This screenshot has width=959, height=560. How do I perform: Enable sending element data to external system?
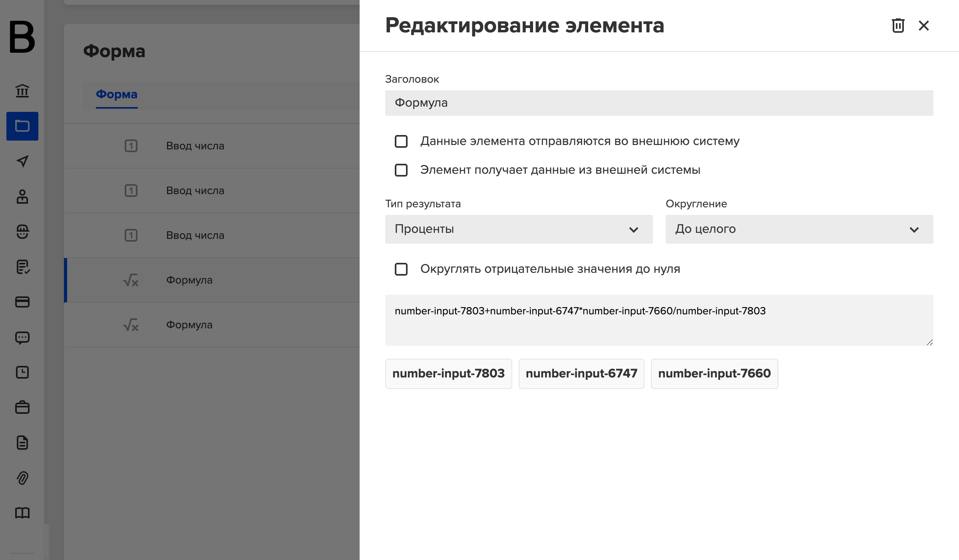pyautogui.click(x=401, y=141)
